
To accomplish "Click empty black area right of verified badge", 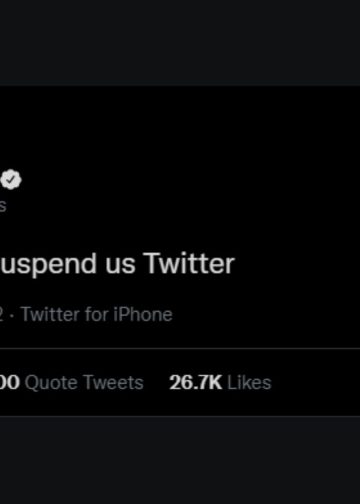I will [190, 180].
